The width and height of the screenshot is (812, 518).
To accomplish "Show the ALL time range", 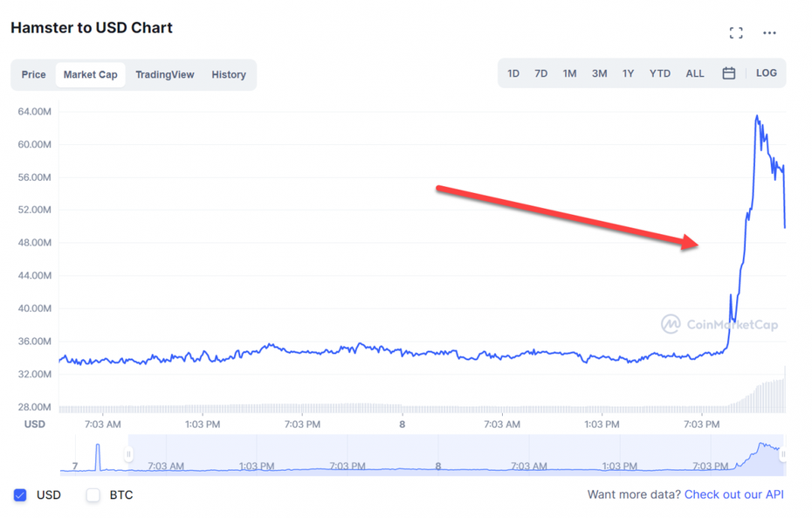I will (x=695, y=73).
